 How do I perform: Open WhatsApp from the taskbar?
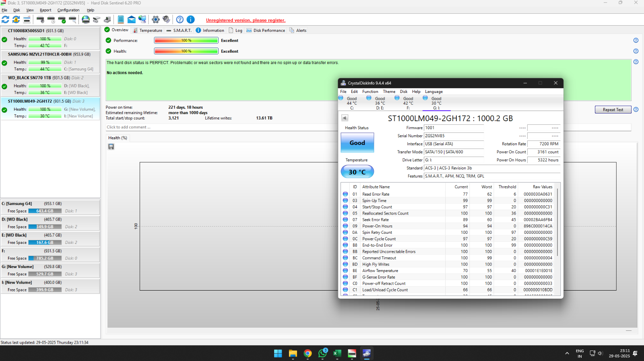[x=322, y=353]
